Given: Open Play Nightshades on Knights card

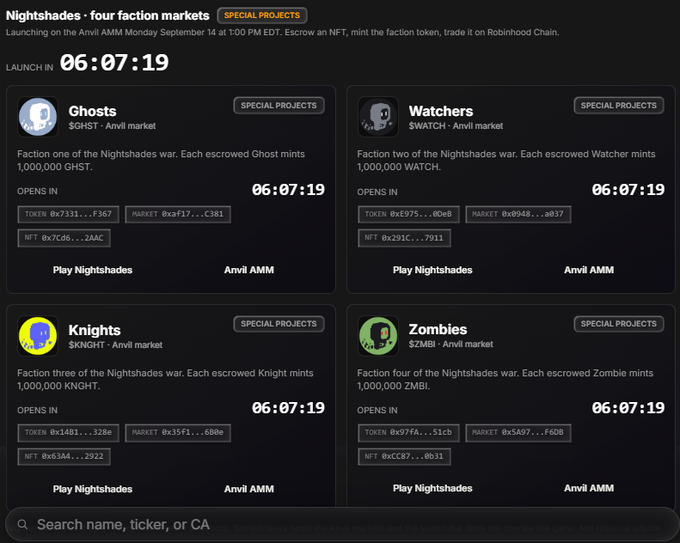Looking at the screenshot, I should 92,489.
